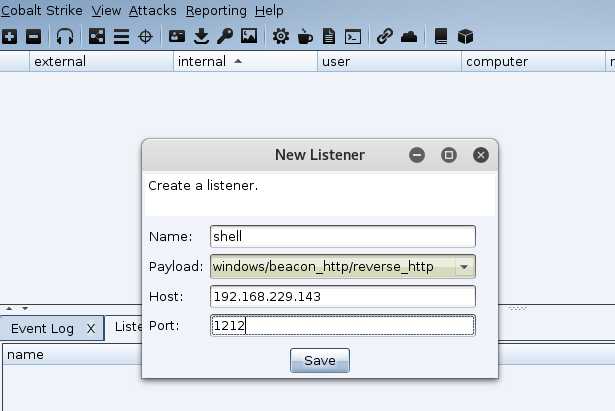Image resolution: width=615 pixels, height=411 pixels.
Task: Click the split pane collapse-up arrow
Action: (x=9, y=308)
